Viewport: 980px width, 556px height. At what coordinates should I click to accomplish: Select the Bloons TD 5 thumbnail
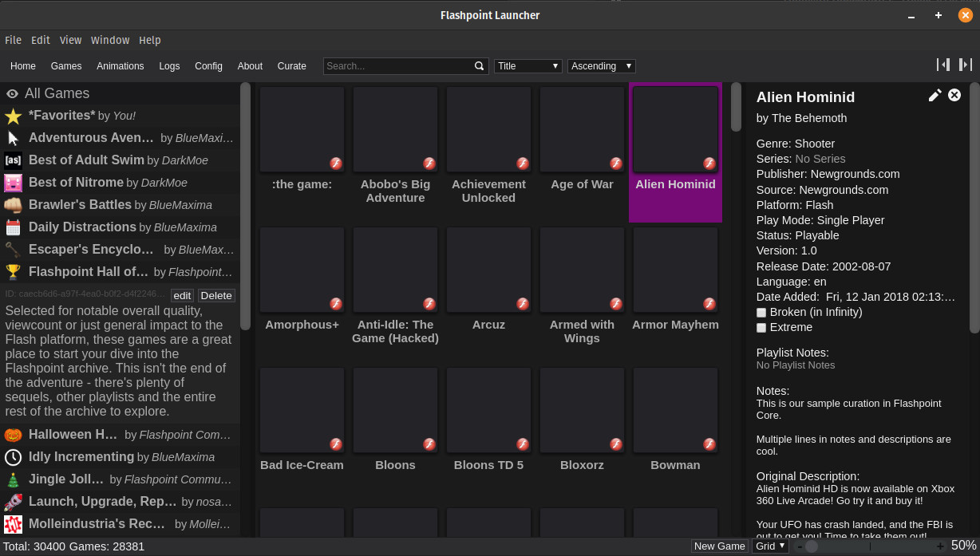tap(488, 411)
